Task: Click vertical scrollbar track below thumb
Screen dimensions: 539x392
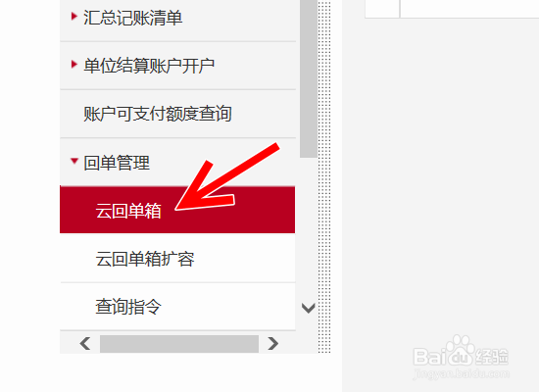Action: (309, 228)
